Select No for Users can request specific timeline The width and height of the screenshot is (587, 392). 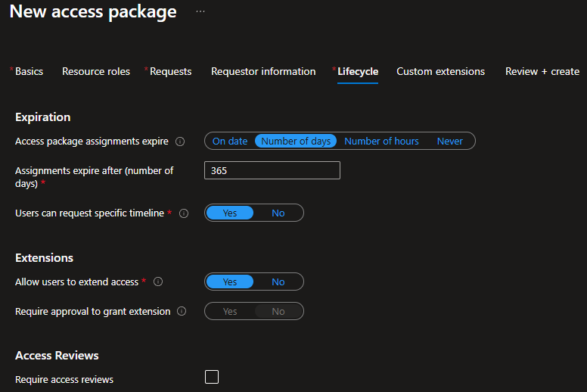tap(278, 213)
